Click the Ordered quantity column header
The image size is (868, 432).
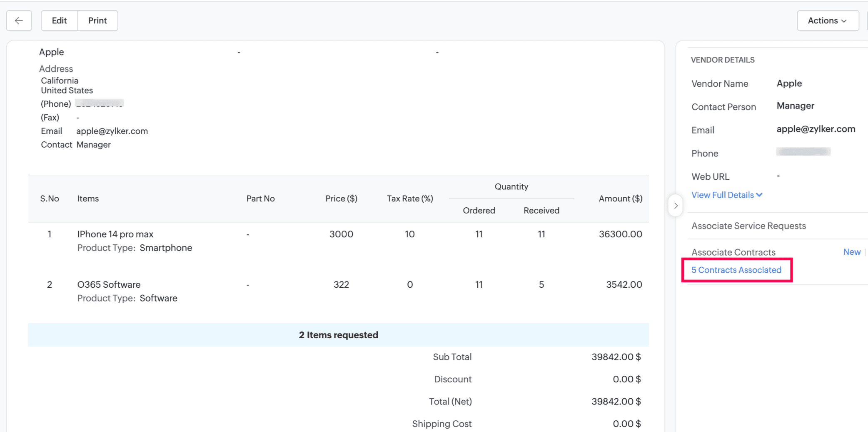click(x=479, y=211)
